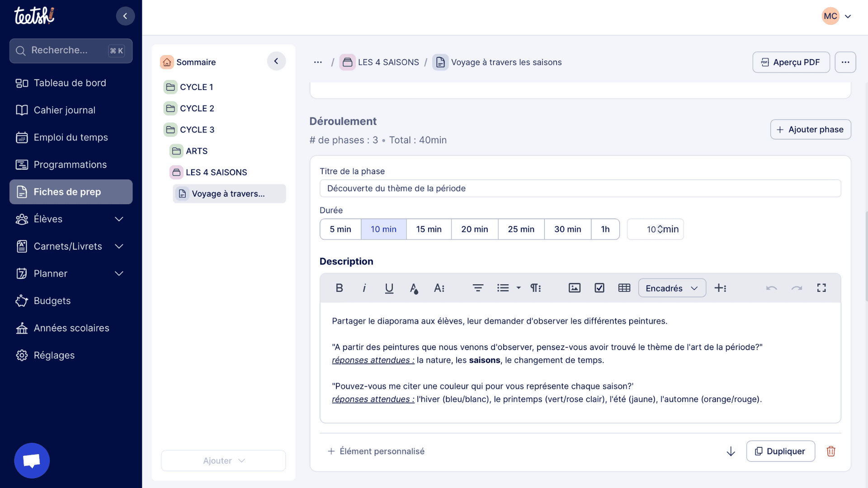Open the bullet list style dropdown arrow

[519, 288]
